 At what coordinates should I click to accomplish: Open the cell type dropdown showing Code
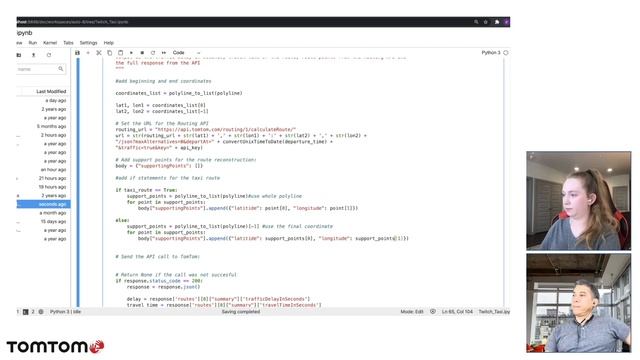click(186, 53)
